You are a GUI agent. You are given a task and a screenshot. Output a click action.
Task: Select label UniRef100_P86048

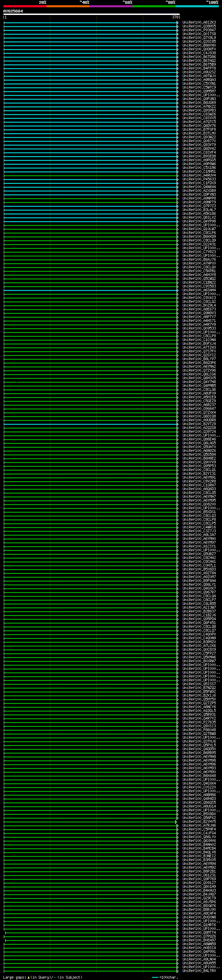pyautogui.click(x=199, y=730)
